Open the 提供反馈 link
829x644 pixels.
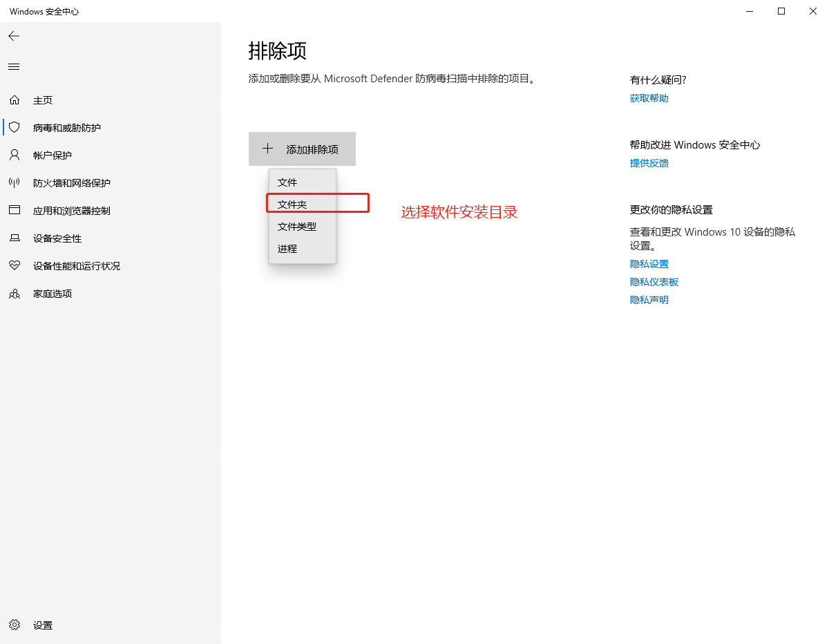[x=649, y=163]
